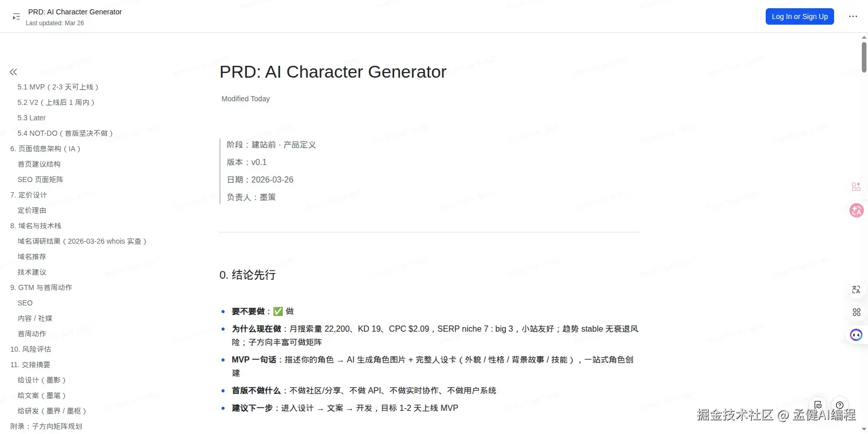Image resolution: width=868 pixels, height=434 pixels.
Task: Select the SEO item under GTM section
Action: pos(25,303)
